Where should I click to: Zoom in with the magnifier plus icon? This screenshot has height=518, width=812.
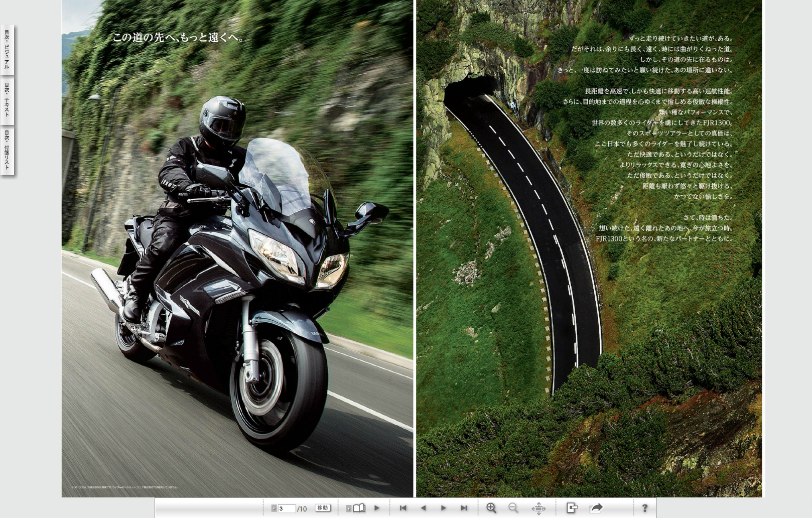(x=491, y=508)
